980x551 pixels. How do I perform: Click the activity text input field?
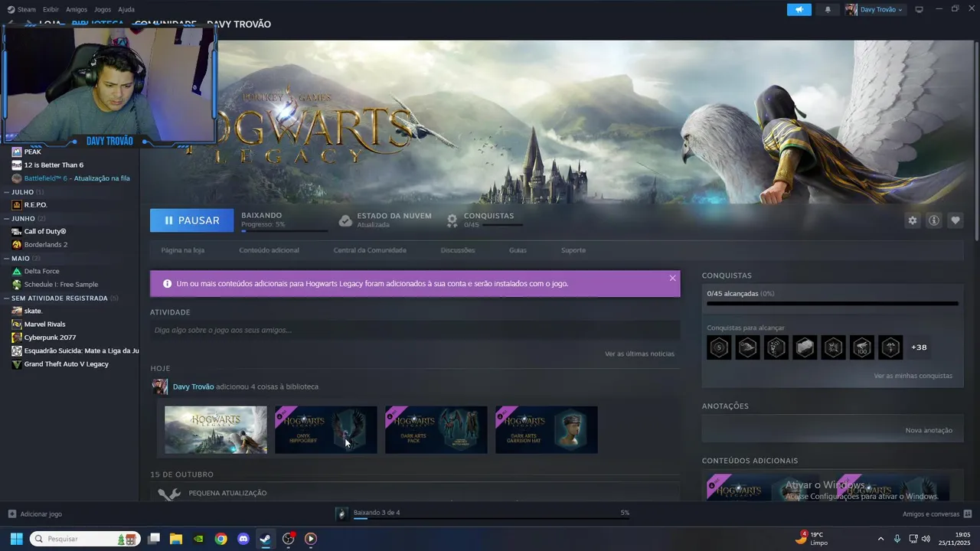[x=415, y=331]
